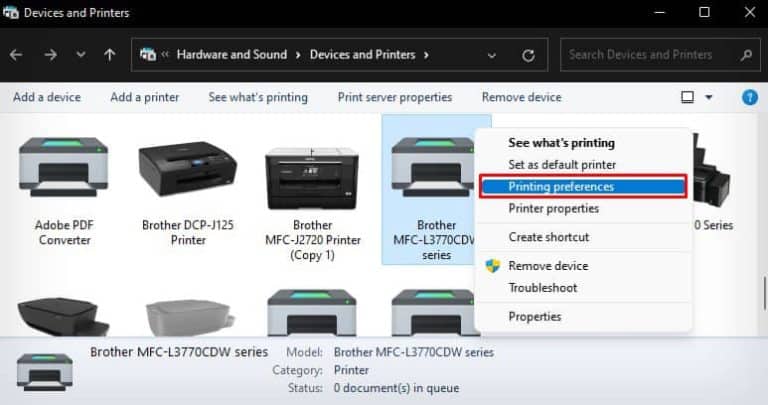Click the Brother MFC-L3770CDW series printer icon
This screenshot has width=768, height=405.
432,168
